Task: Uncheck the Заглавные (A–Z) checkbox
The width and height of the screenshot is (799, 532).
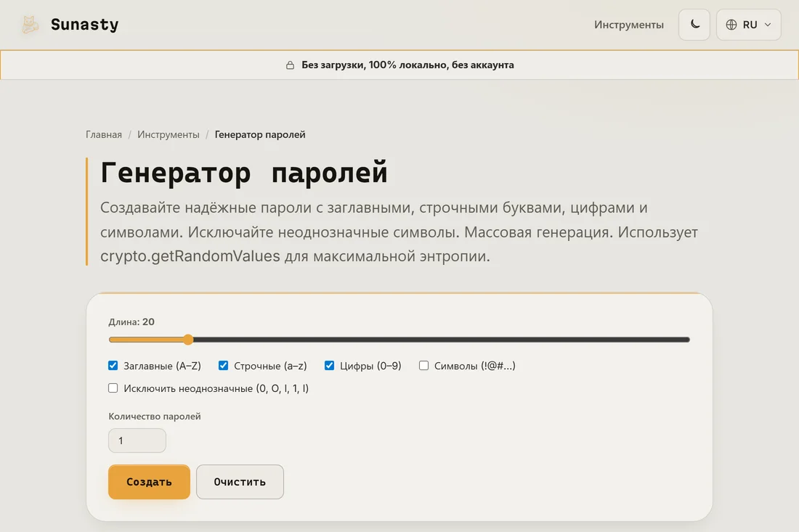Action: coord(113,366)
